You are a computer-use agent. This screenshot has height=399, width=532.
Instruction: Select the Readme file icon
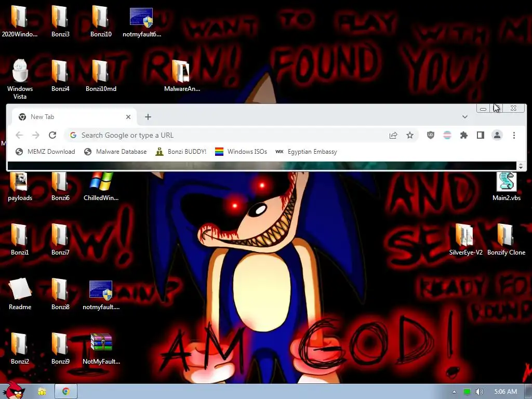[x=20, y=294]
